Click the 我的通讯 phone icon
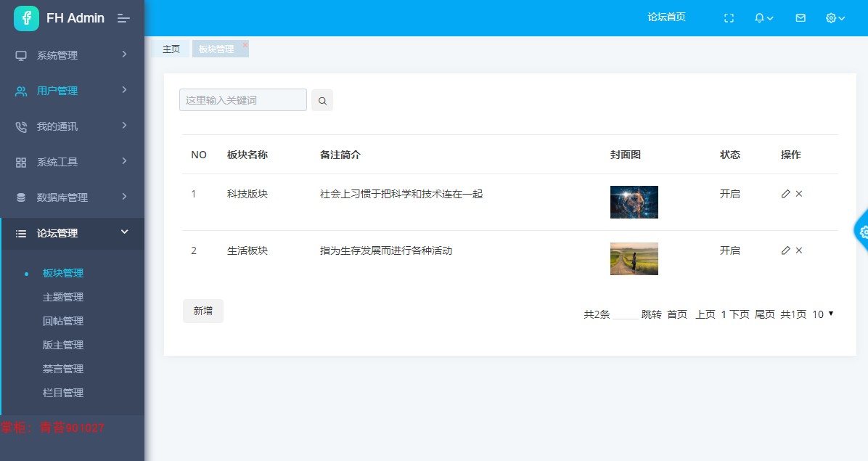Screen dimensions: 868x461 tap(21, 127)
